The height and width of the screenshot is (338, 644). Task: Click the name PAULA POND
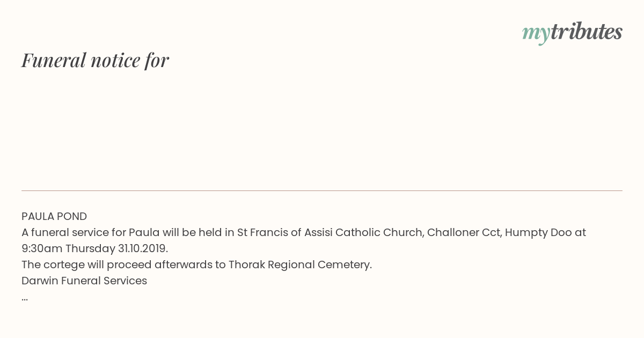[x=54, y=217]
